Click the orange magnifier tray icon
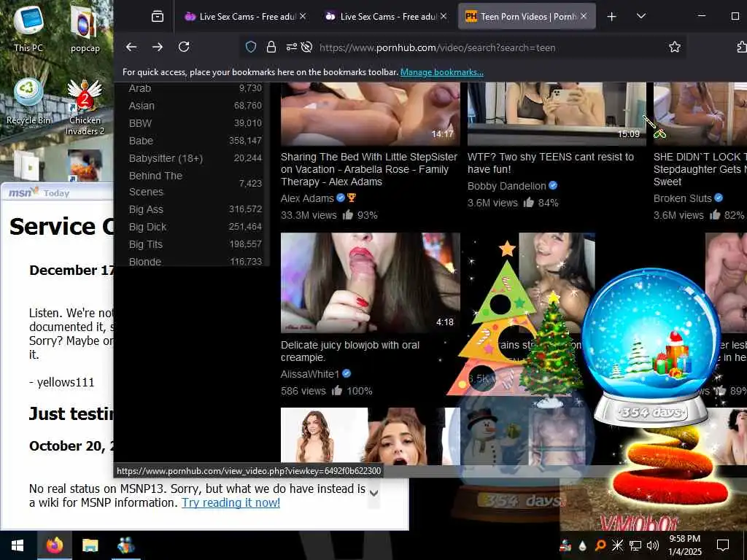This screenshot has width=747, height=560. pos(600,545)
